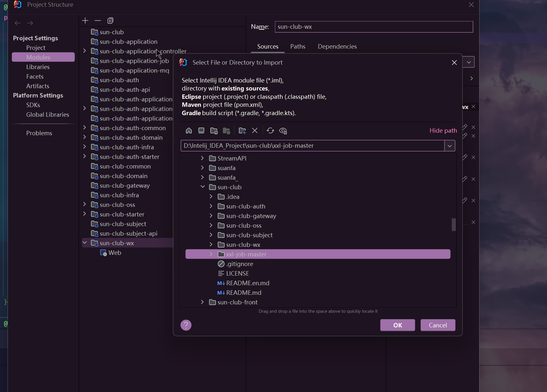Expand the xxl-job-master folder
Viewport: 547px width, 392px height.
pos(211,254)
